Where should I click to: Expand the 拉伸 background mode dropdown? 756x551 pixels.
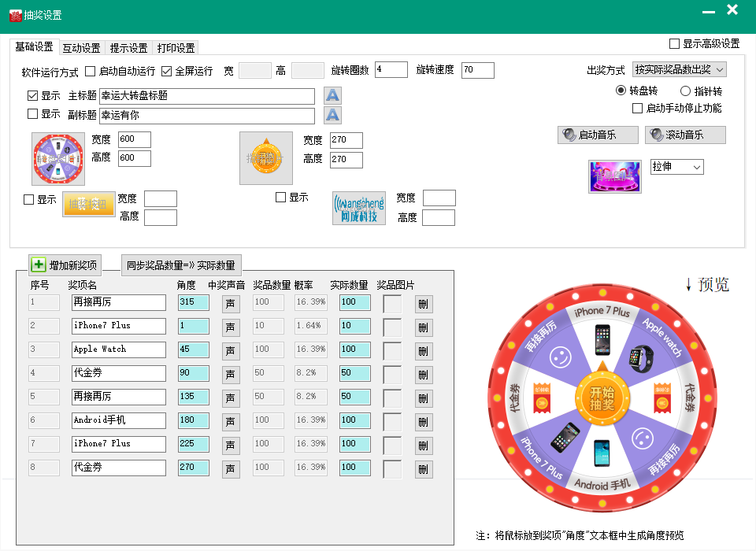tap(676, 167)
